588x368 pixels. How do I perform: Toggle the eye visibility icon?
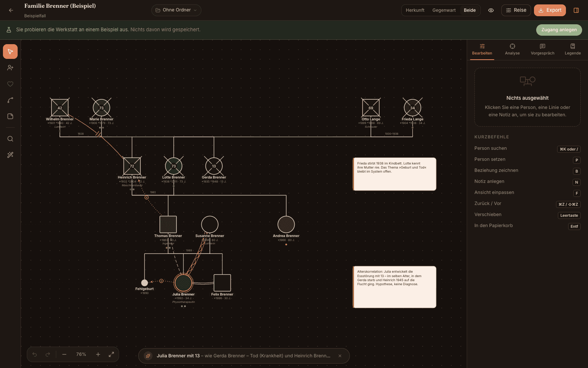coord(491,10)
